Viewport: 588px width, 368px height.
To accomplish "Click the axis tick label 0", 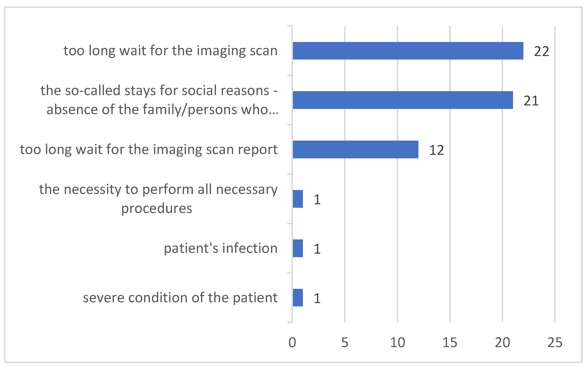I will coord(292,343).
